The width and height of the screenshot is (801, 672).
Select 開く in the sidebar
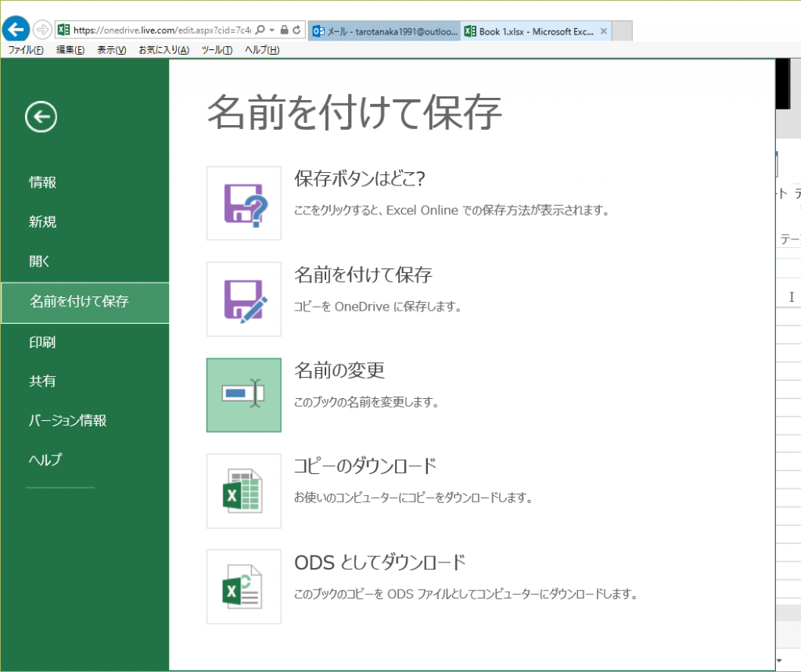(x=39, y=261)
